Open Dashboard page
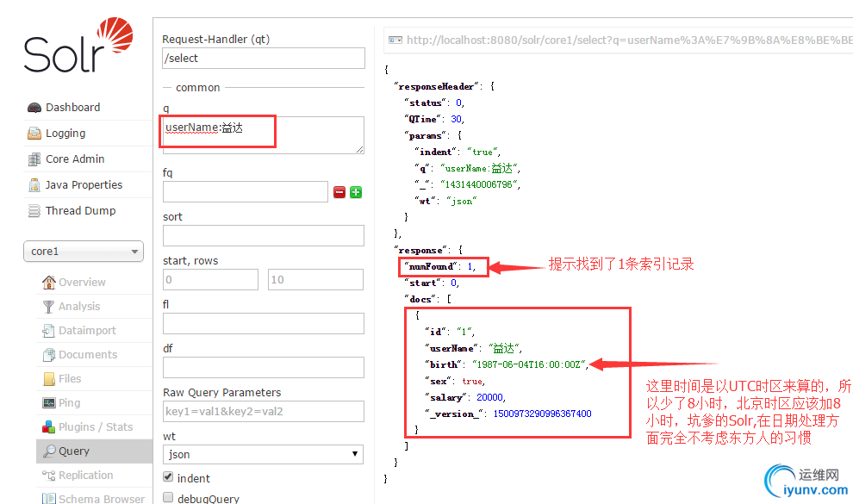The width and height of the screenshot is (853, 504). (73, 108)
